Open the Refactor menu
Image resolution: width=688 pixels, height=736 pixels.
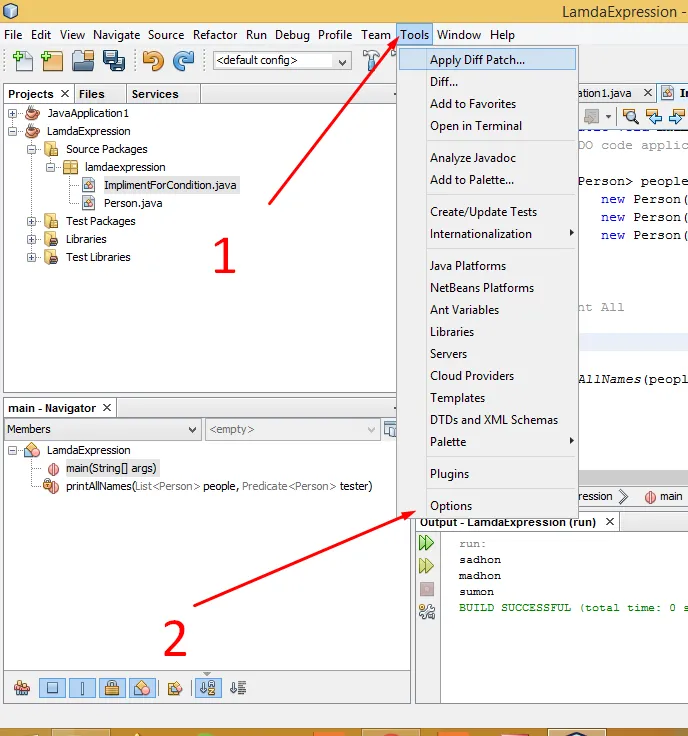pyautogui.click(x=215, y=35)
